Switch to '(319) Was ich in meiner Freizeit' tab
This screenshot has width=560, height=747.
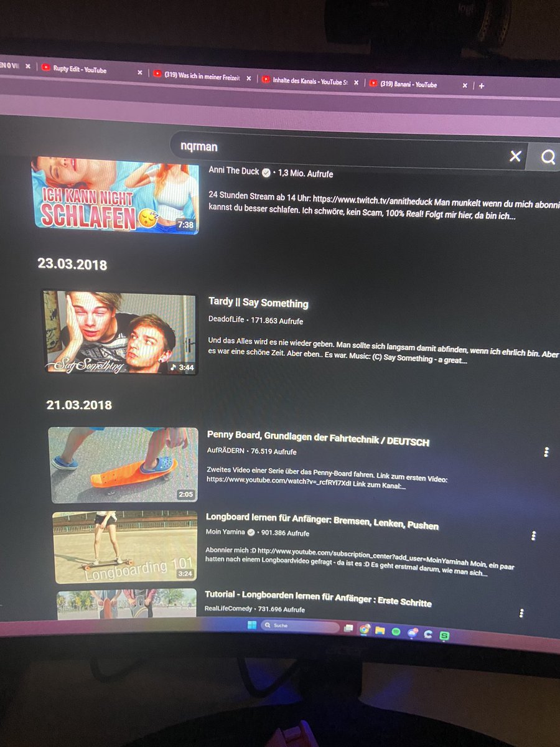point(202,78)
